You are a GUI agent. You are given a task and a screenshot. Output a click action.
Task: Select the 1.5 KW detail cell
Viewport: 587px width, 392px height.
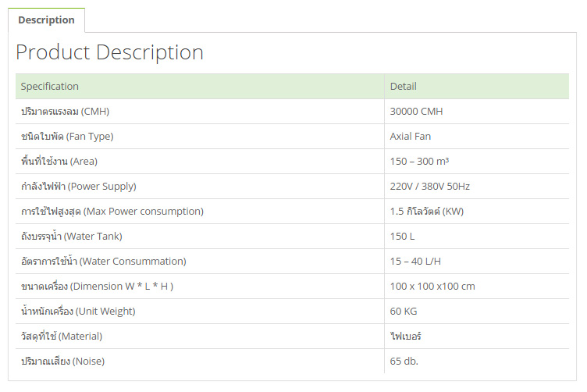point(477,212)
